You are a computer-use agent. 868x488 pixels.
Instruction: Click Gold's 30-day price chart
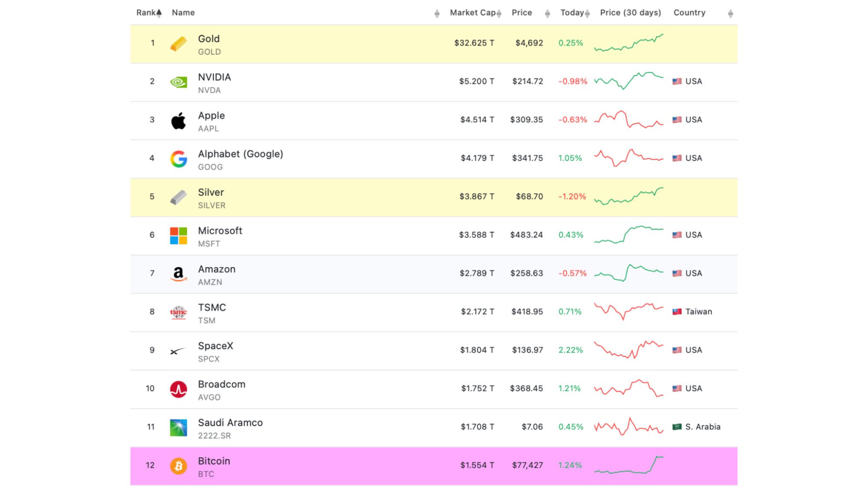tap(629, 43)
